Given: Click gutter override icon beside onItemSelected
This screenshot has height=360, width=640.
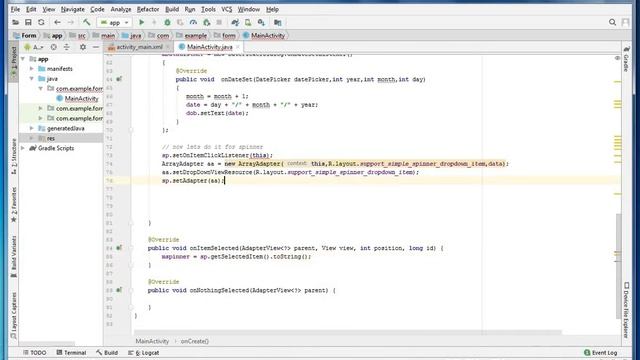Looking at the screenshot, I should (x=119, y=248).
